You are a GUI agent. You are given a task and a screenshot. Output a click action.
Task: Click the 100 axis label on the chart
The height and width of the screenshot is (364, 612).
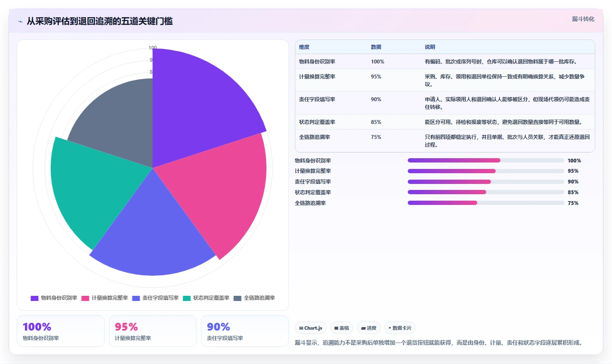[153, 48]
